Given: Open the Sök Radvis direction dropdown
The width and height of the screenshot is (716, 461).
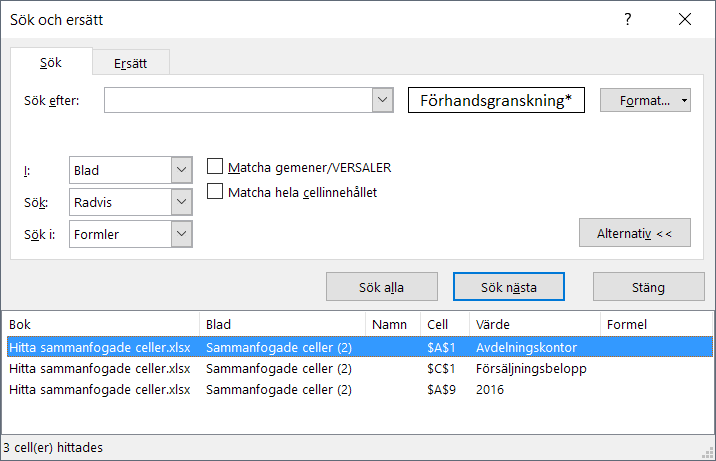Looking at the screenshot, I should click(181, 202).
